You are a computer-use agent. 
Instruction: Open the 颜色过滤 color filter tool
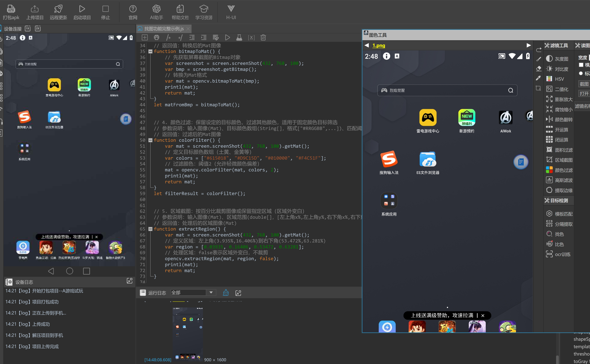click(x=549, y=170)
